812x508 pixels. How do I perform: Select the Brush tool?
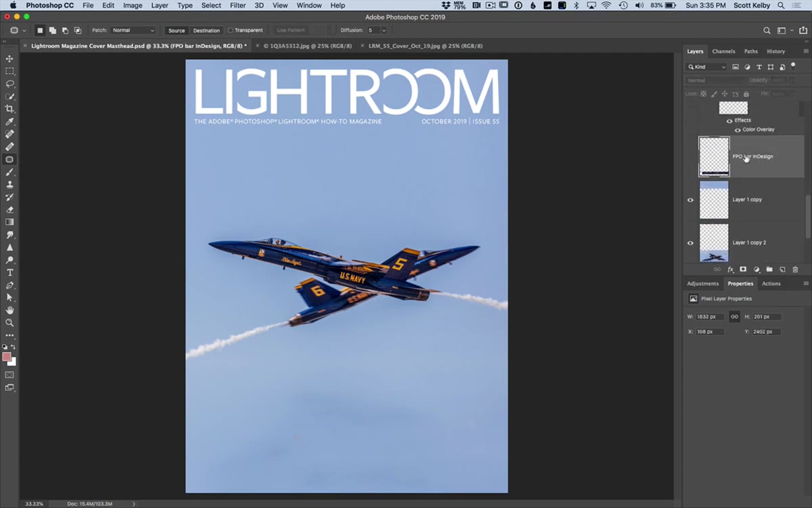(x=9, y=172)
